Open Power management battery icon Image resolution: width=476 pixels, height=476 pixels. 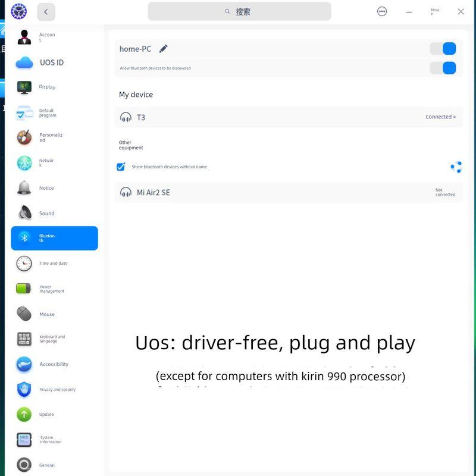point(23,289)
